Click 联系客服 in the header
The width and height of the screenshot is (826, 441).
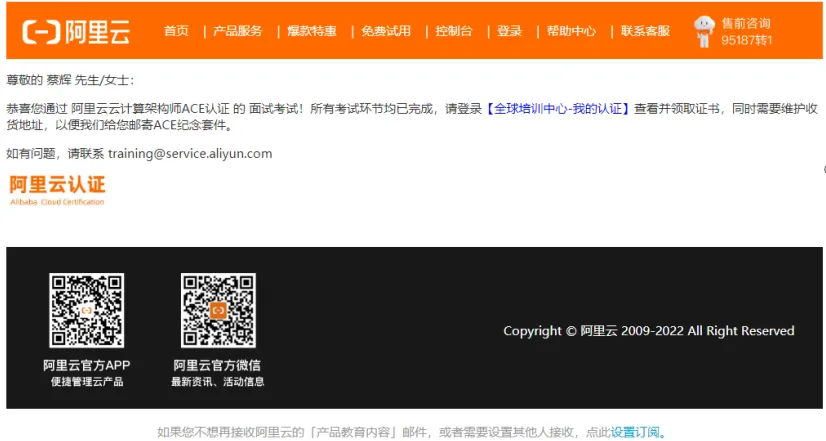tap(645, 31)
